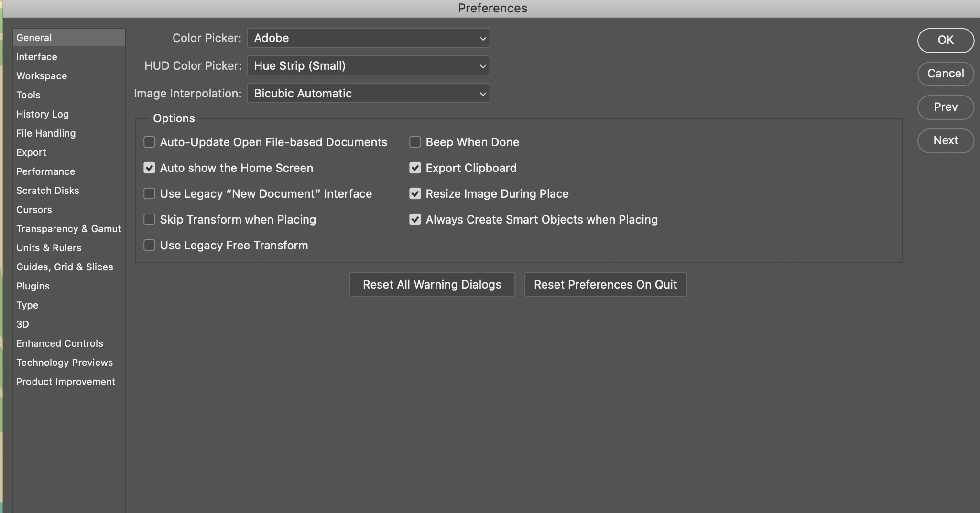Click Reset All Warning Dialogs button
The height and width of the screenshot is (513, 980).
coord(432,284)
